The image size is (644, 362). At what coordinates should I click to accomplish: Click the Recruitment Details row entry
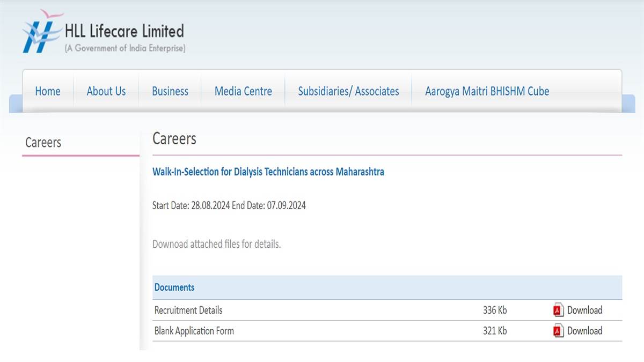point(188,310)
